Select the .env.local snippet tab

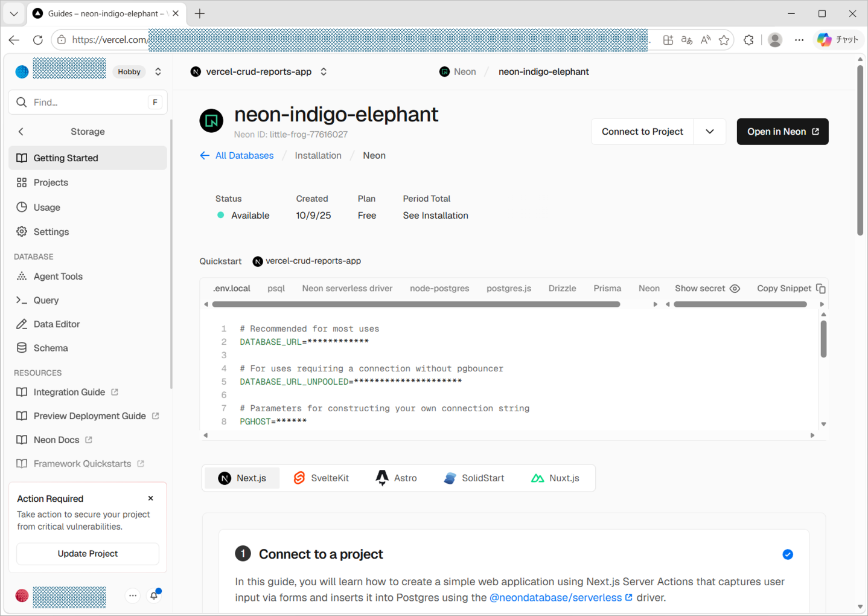click(x=232, y=288)
